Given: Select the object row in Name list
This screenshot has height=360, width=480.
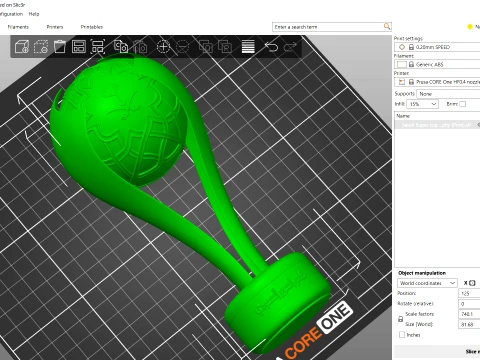Looking at the screenshot, I should (437, 125).
